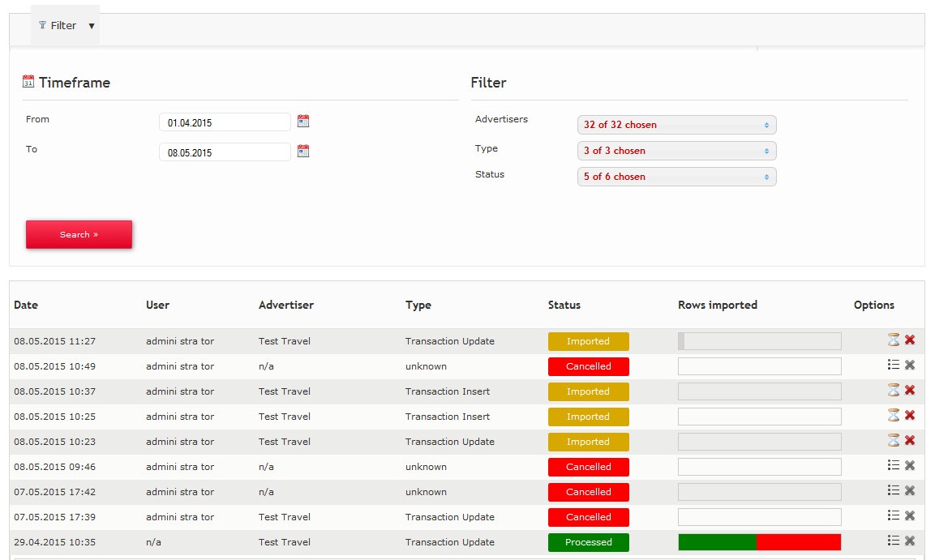Click 'Test Travel' in the 10:25 row

[285, 417]
